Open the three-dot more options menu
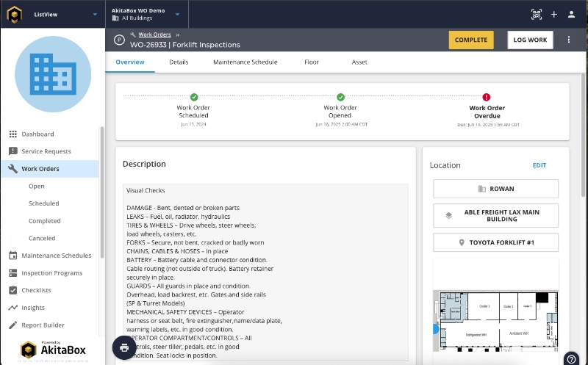 (568, 40)
